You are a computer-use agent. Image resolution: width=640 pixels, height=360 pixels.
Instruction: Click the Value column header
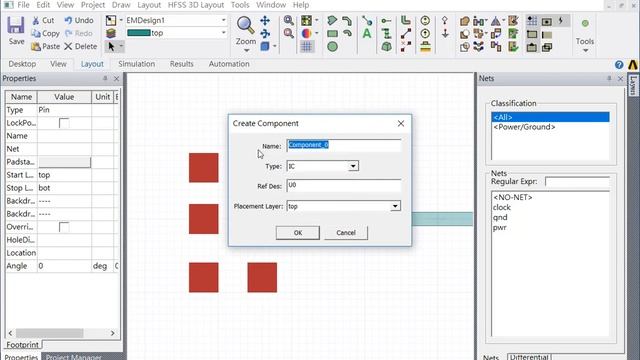[64, 97]
